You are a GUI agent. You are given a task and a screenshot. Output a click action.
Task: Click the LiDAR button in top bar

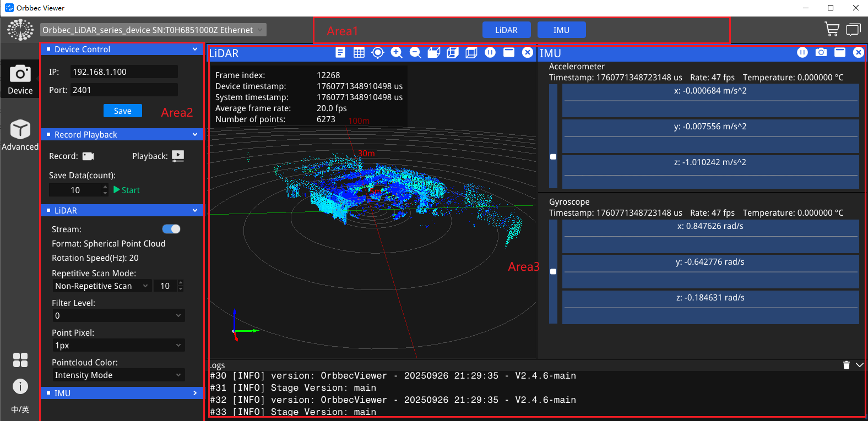[x=506, y=30]
